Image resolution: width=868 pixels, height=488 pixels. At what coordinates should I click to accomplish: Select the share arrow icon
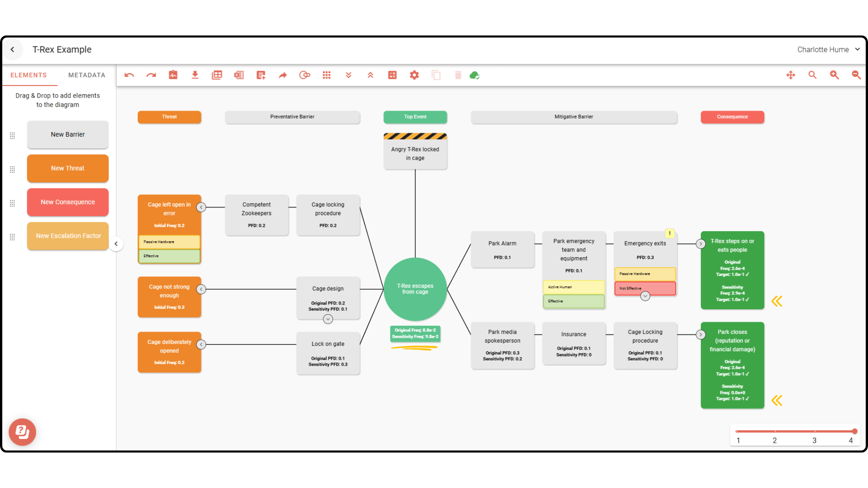tap(283, 75)
